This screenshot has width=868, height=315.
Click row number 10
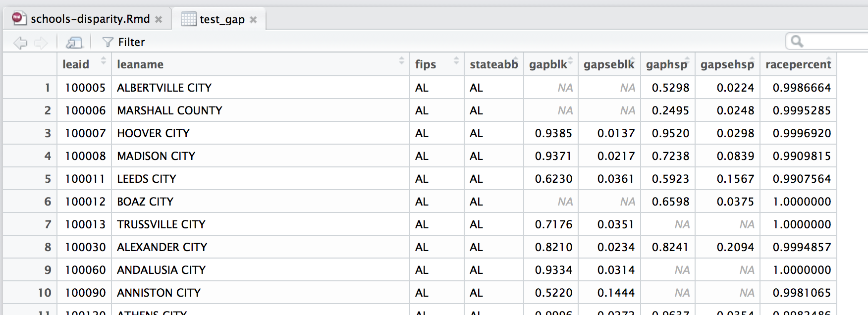point(45,293)
